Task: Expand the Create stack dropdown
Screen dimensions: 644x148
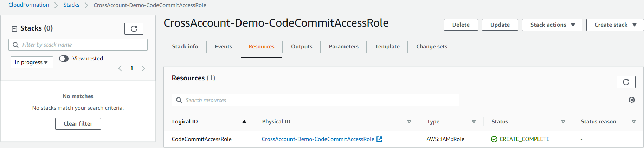Action: click(615, 25)
